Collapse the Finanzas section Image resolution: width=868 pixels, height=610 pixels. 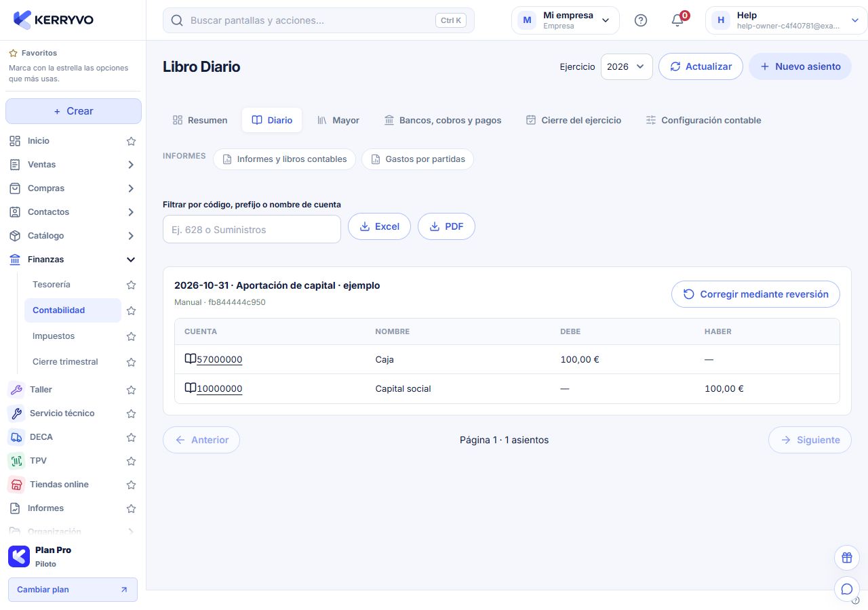(131, 260)
